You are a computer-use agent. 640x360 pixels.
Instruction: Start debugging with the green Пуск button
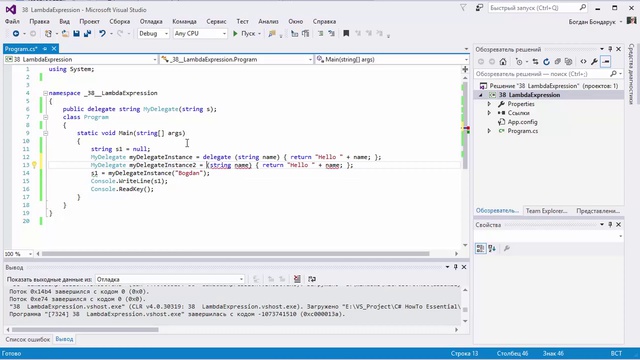click(244, 33)
